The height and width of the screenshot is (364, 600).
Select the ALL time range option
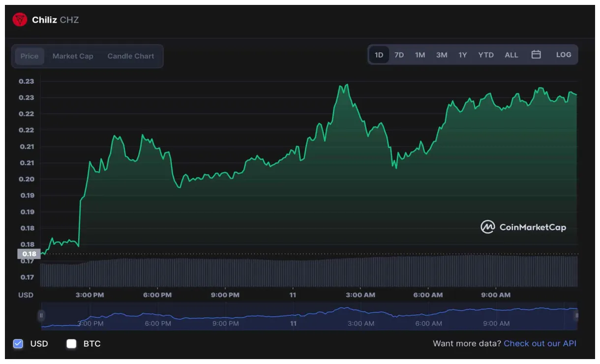click(511, 55)
